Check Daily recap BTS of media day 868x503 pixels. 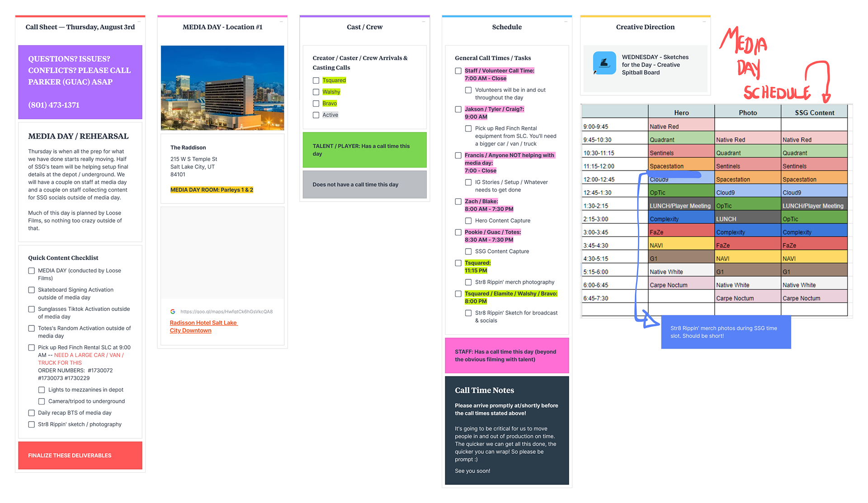[31, 413]
